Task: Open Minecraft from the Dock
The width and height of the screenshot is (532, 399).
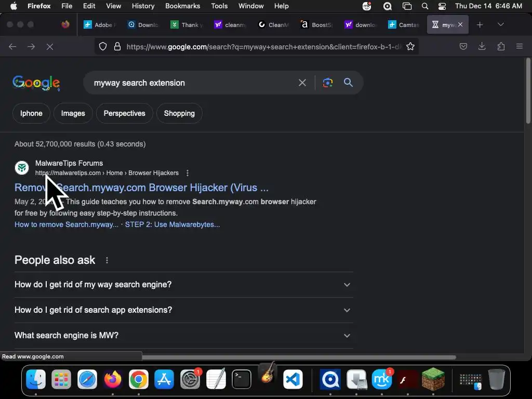Action: (x=433, y=379)
